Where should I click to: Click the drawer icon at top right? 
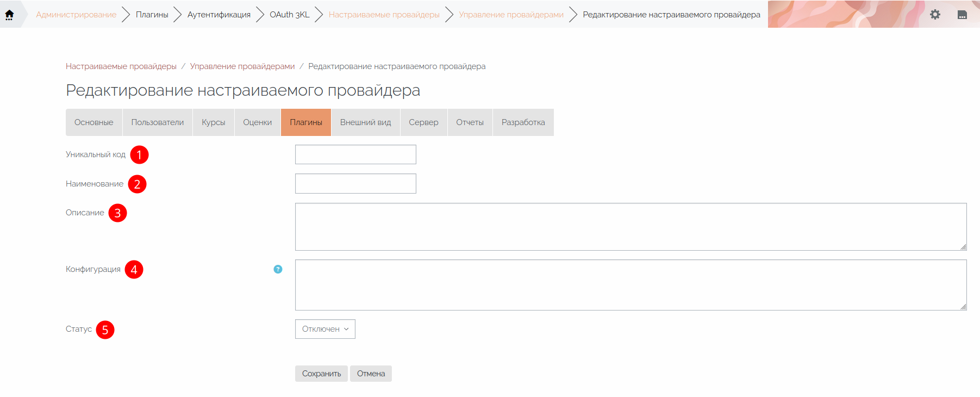(962, 15)
